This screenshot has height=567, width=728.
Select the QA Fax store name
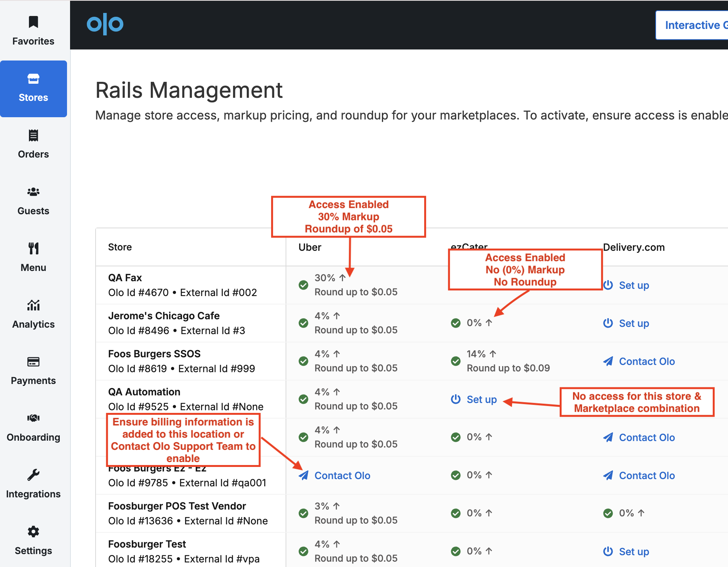pos(125,277)
